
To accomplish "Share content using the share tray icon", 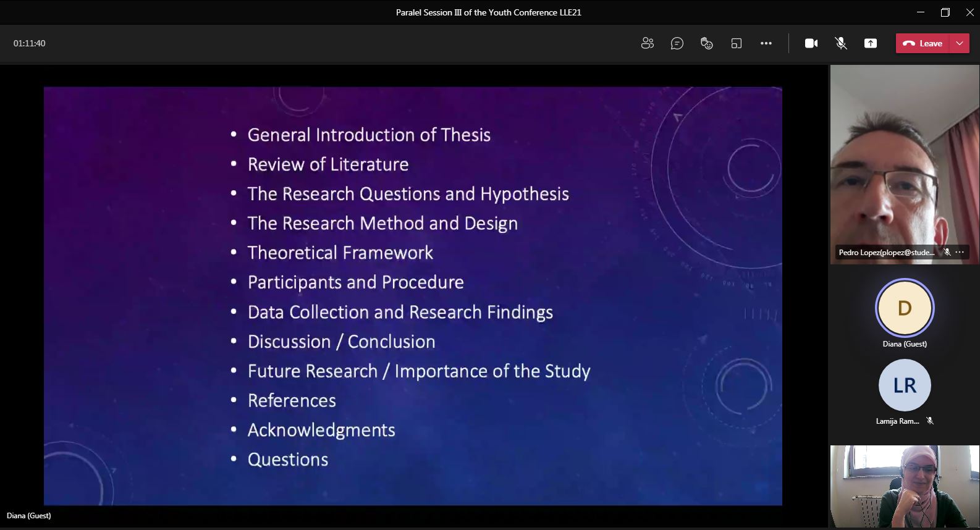I will (x=870, y=43).
